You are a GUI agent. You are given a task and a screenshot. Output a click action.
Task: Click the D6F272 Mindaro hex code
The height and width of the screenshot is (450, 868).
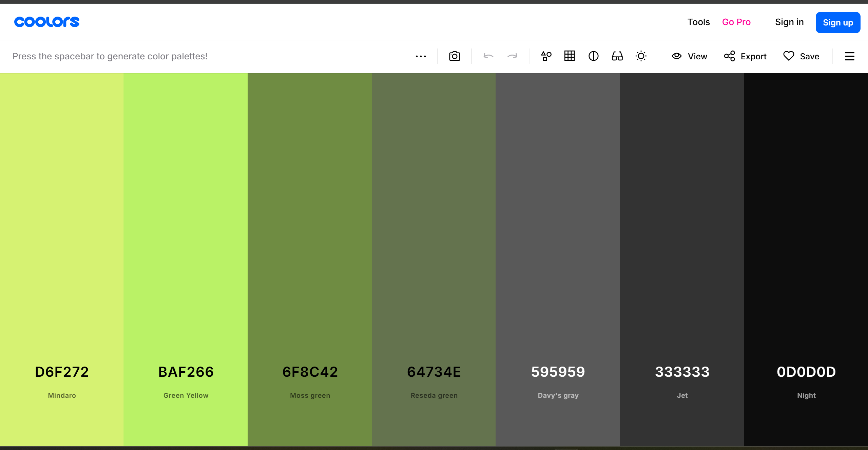[62, 372]
